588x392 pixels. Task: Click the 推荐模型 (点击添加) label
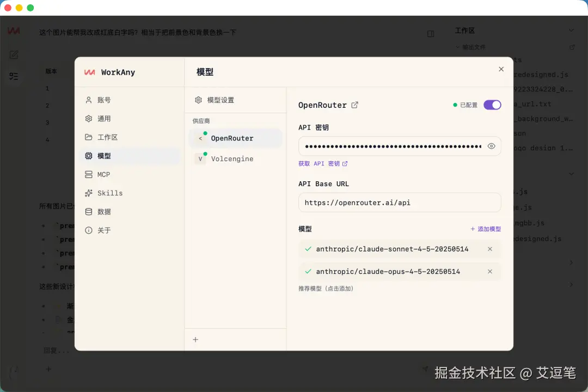coord(326,289)
